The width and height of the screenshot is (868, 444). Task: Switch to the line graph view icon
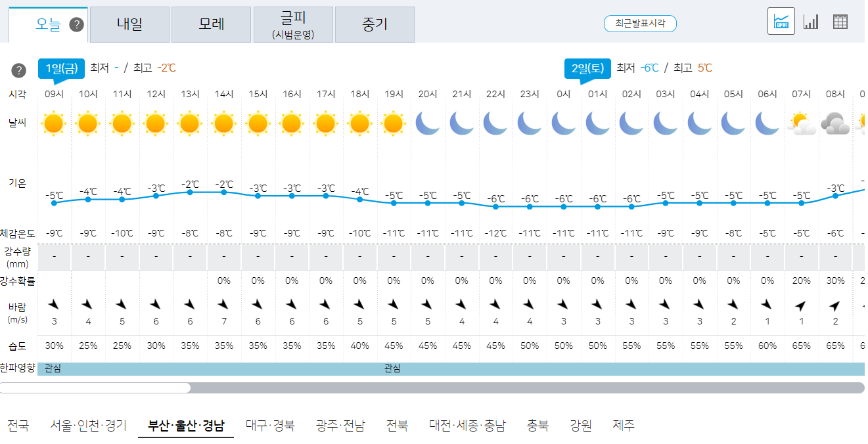(781, 20)
